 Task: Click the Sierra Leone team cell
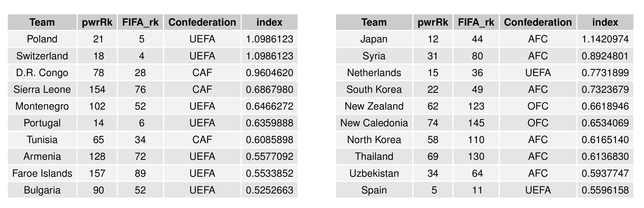point(42,89)
